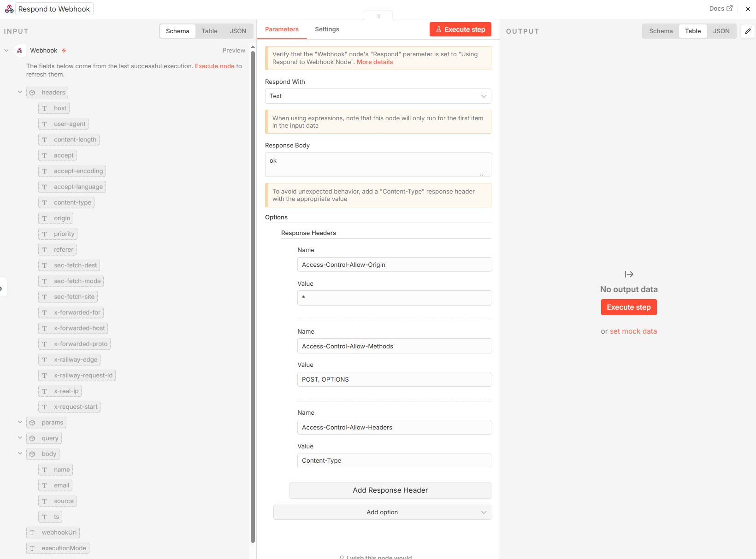Select the Parameters tab

(x=282, y=29)
